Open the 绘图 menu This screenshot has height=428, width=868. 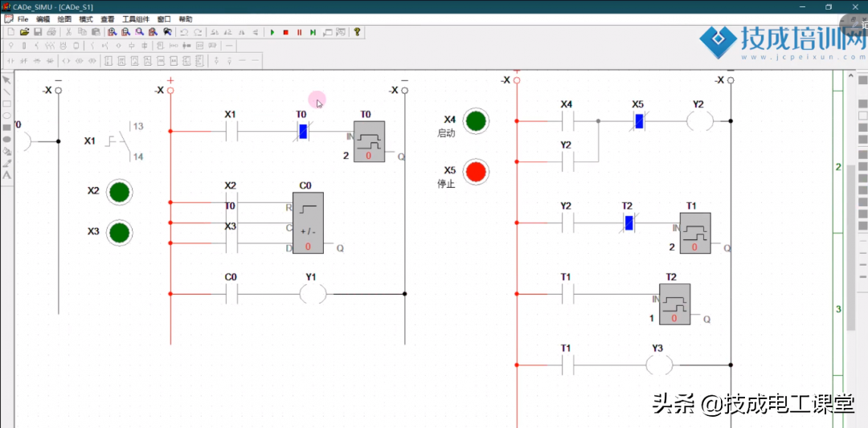click(64, 18)
